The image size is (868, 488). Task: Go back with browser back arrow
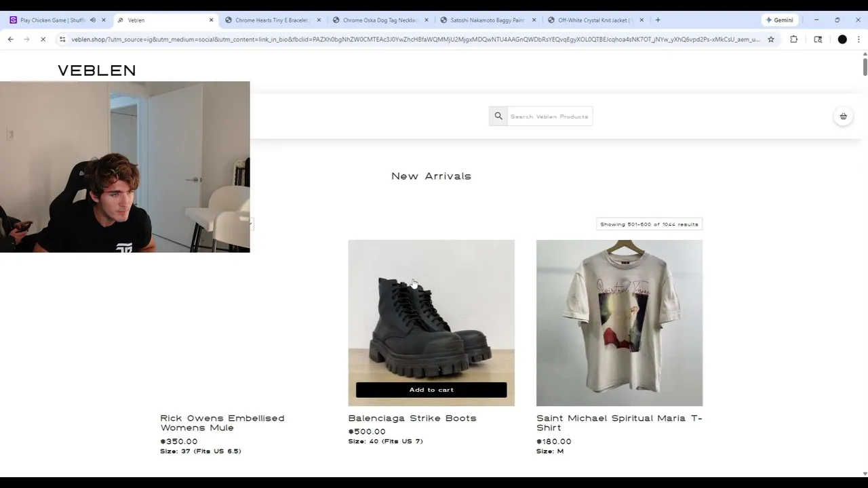click(10, 39)
